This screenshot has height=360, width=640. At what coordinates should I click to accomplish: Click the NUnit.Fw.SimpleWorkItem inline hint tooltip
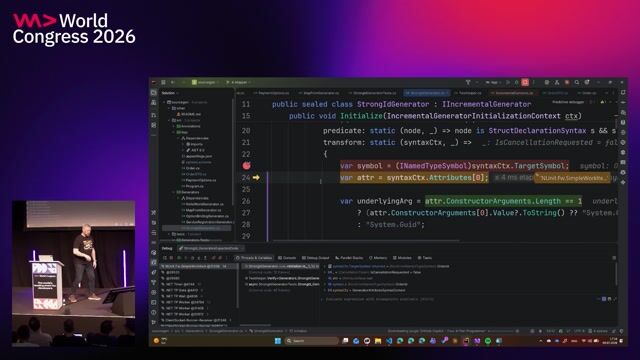pyautogui.click(x=572, y=178)
